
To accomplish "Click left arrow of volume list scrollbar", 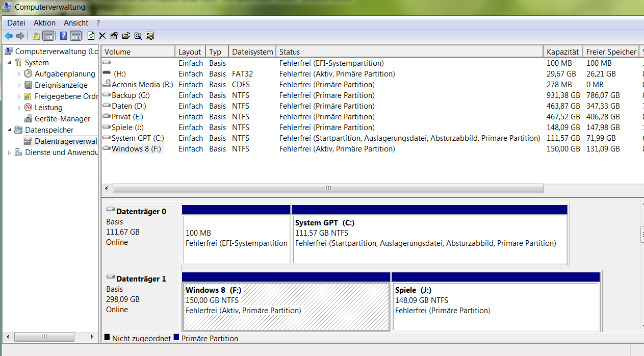I will pyautogui.click(x=106, y=188).
